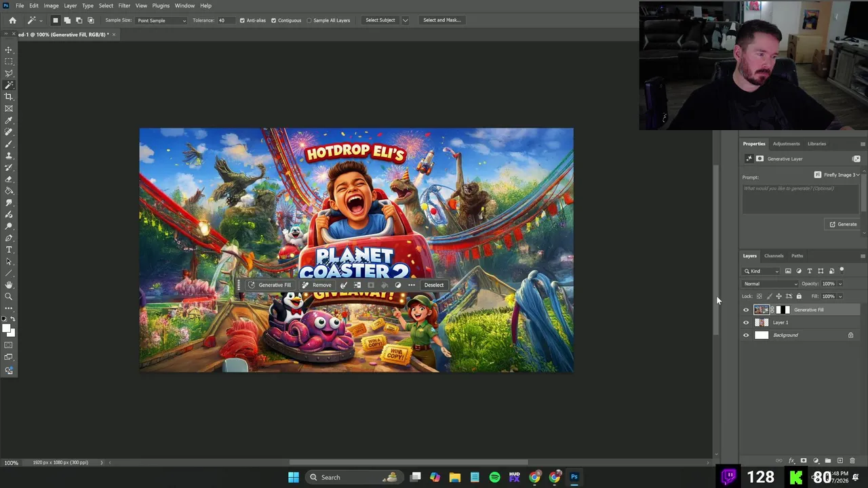Open the Firefly Image 3 model dropdown

837,175
